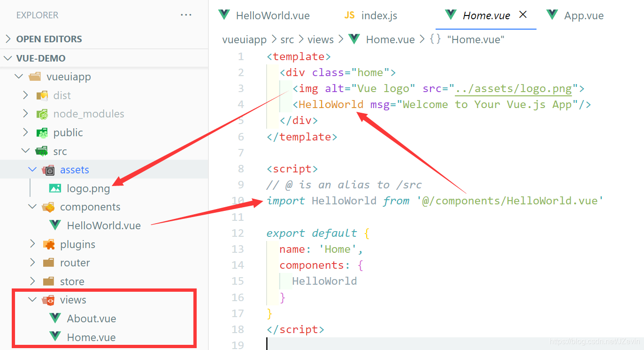Click the braces symbol icon in breadcrumb
This screenshot has width=644, height=350.
tap(435, 39)
